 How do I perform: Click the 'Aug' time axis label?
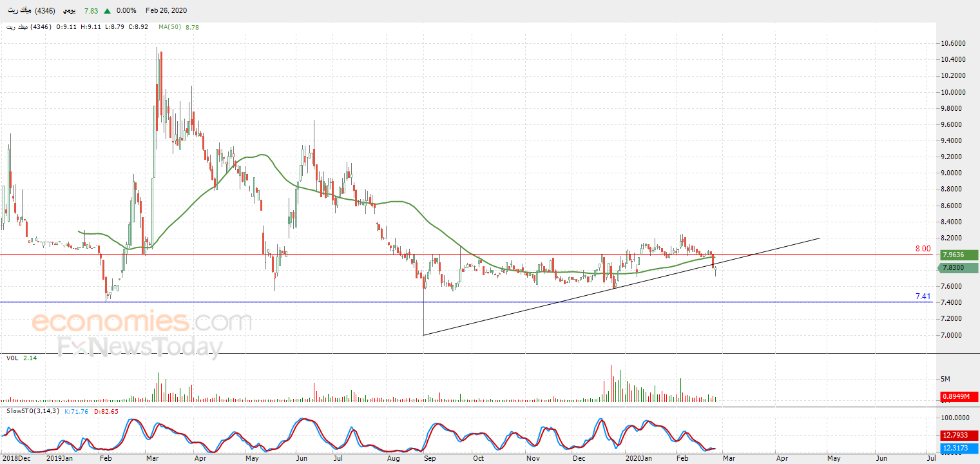click(x=394, y=459)
